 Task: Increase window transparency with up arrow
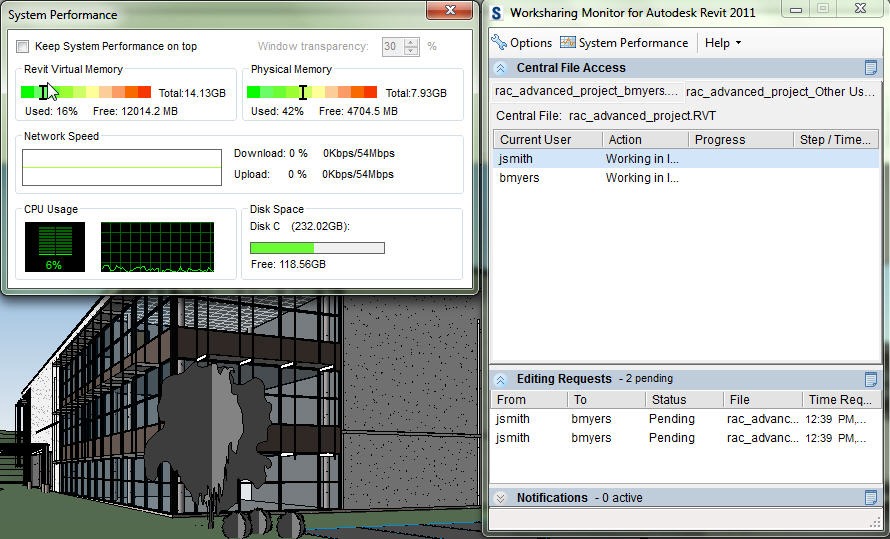tap(412, 43)
